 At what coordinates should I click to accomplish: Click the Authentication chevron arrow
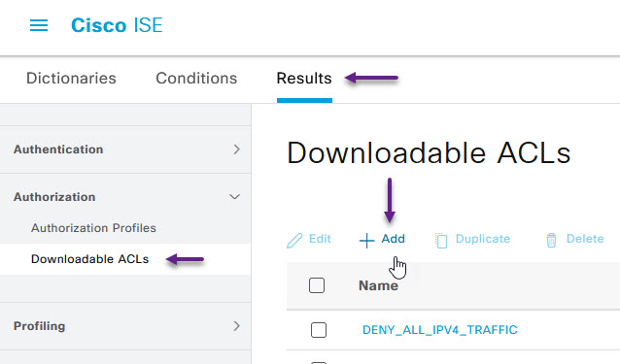(236, 149)
